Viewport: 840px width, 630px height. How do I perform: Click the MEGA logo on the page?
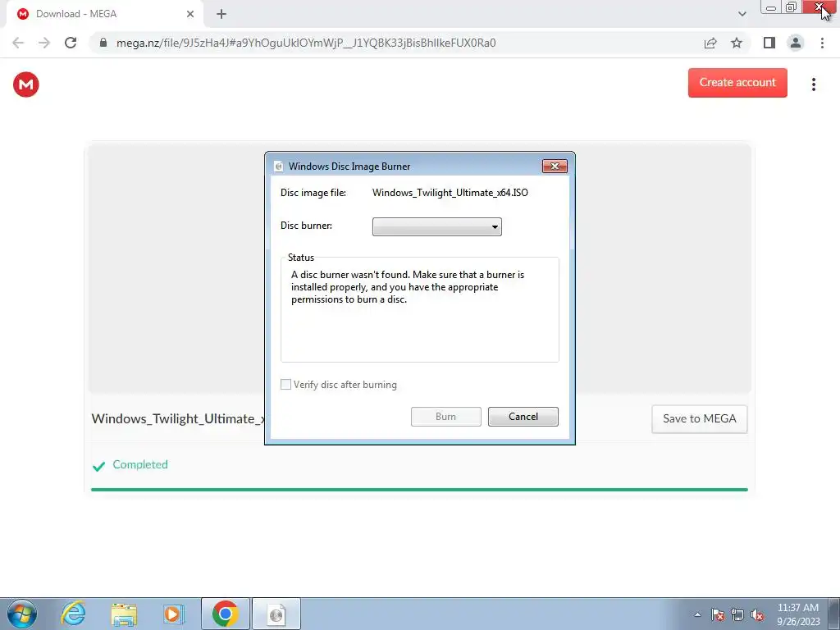click(x=25, y=84)
